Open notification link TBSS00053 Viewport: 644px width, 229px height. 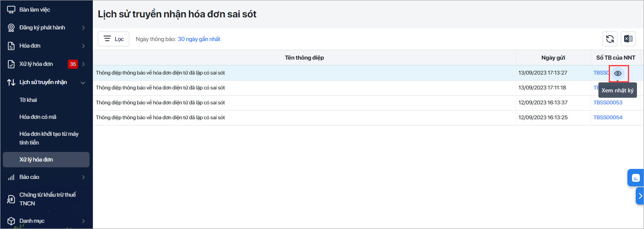(608, 103)
